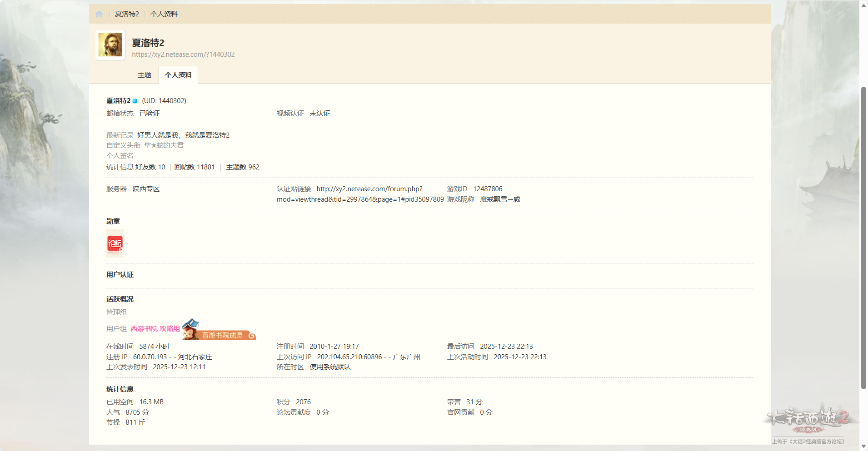This screenshot has width=868, height=451.
Task: Select the 个人资料 tab
Action: tap(178, 75)
